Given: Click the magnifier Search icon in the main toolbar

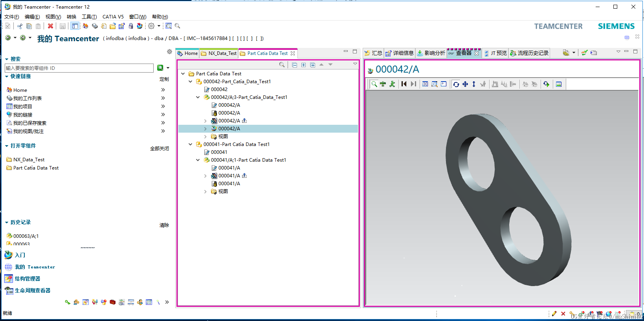Looking at the screenshot, I should pos(178,26).
